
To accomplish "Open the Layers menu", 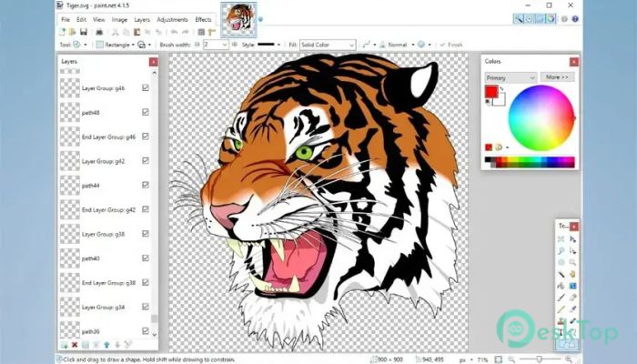I will click(142, 19).
